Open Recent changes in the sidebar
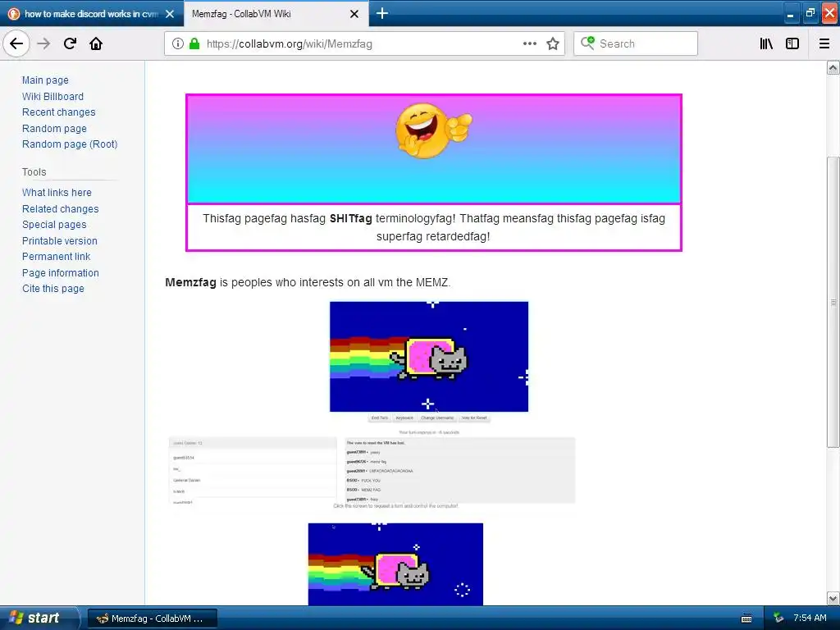840x630 pixels. click(58, 112)
